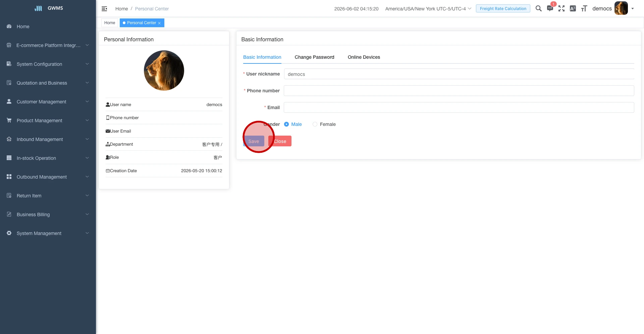Viewport: 644px width, 334px height.
Task: Click the Business Billing icon
Action: [x=9, y=214]
